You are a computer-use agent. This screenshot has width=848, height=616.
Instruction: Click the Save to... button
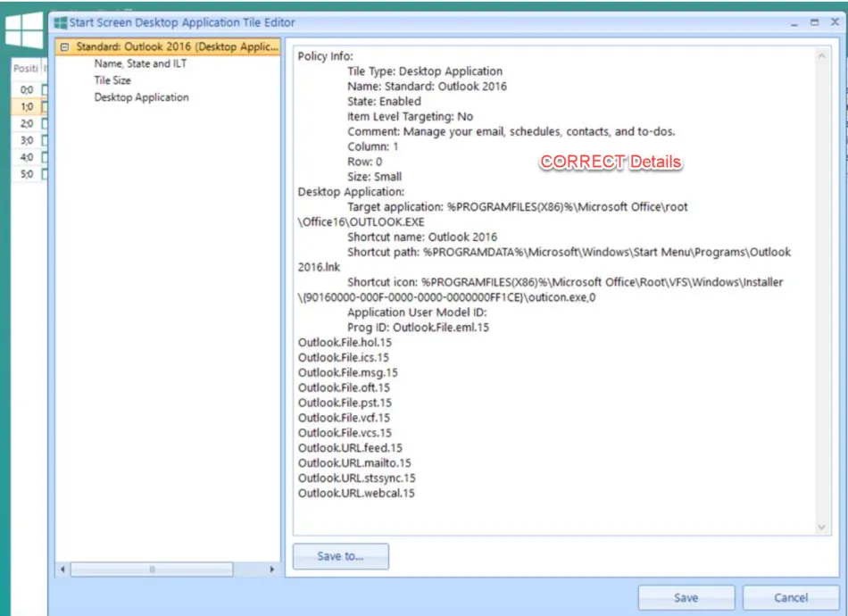coord(340,556)
